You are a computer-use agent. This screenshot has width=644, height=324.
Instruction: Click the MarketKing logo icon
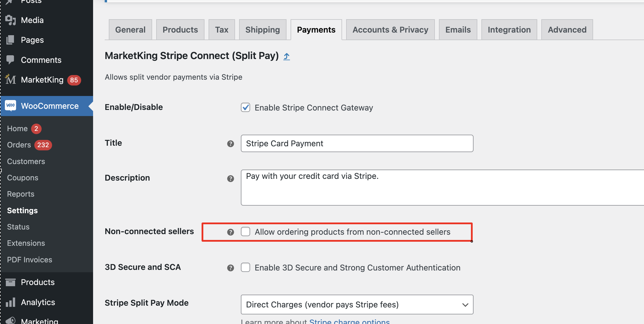[x=10, y=79]
